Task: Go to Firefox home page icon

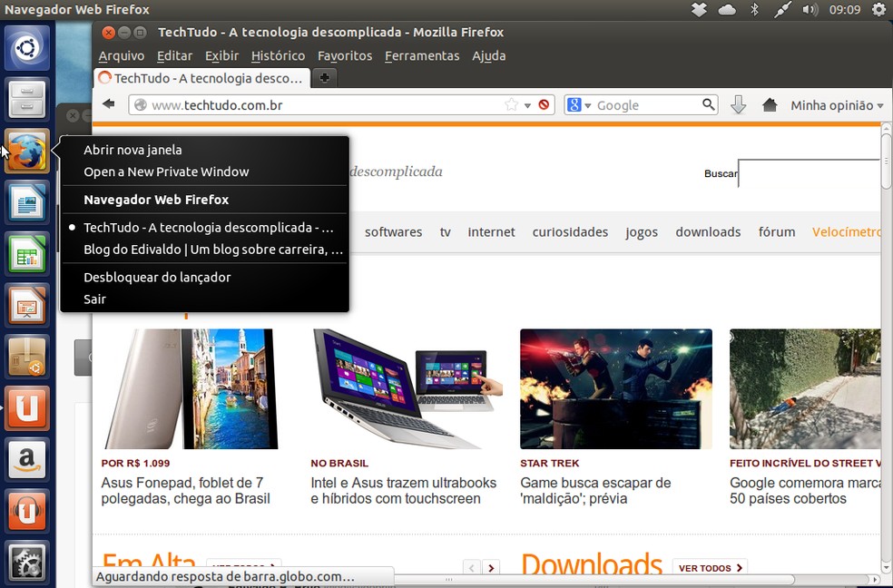Action: (x=770, y=104)
